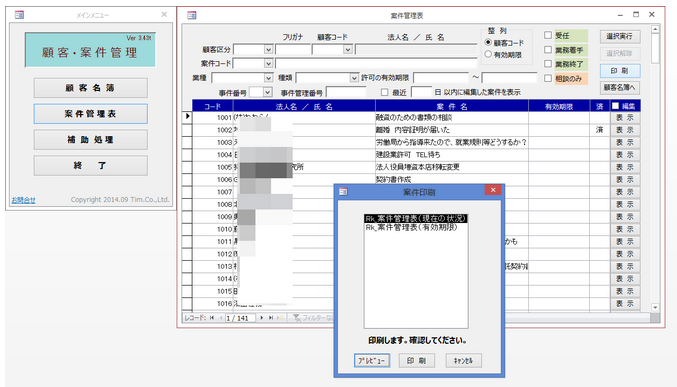
Task: Click the 許可の有効期限 end date field
Action: point(509,78)
